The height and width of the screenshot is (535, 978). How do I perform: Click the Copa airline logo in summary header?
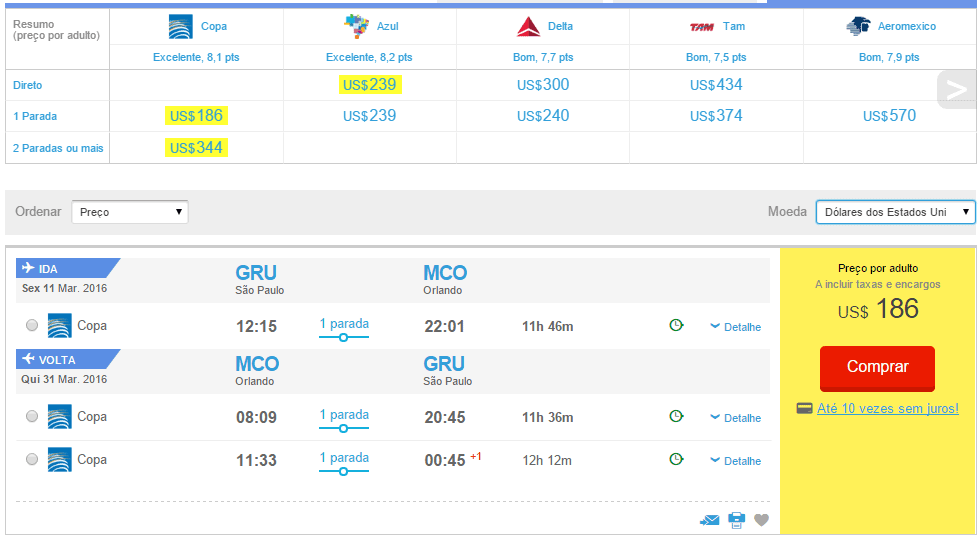click(181, 27)
